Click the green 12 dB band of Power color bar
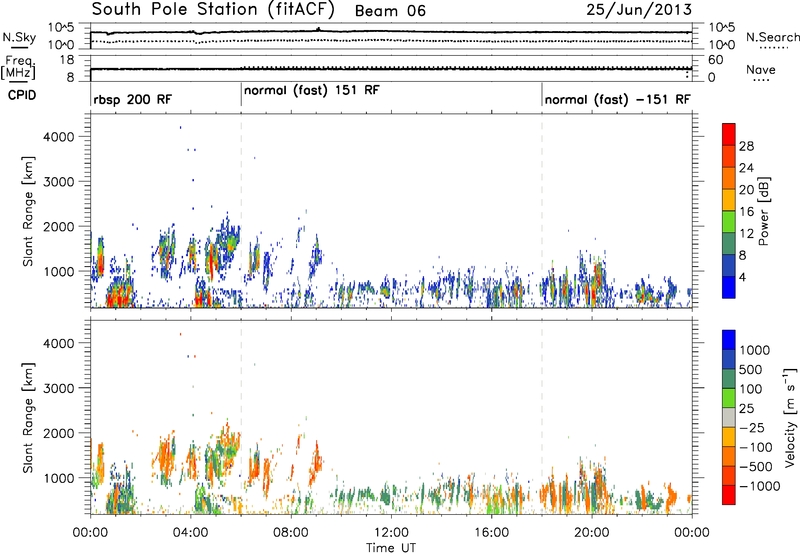 729,222
